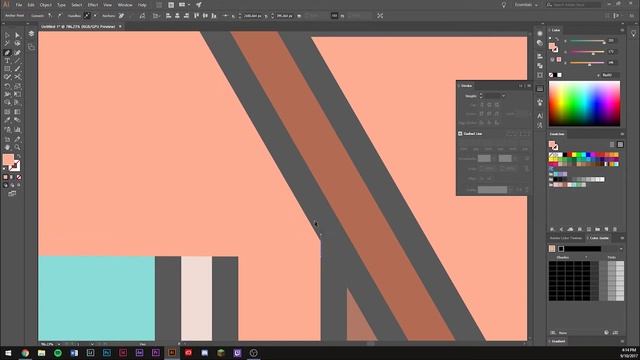Open the Align panel icon
This screenshot has height=360, width=640.
click(x=540, y=56)
